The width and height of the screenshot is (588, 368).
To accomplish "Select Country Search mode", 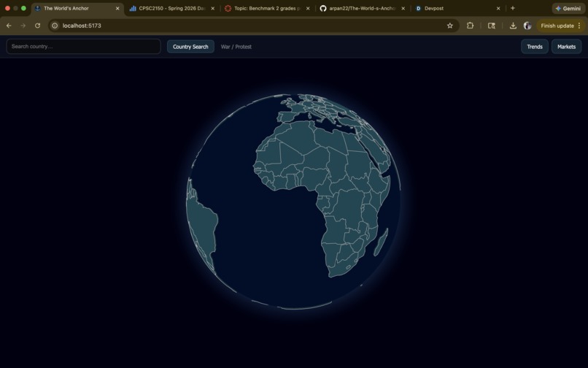I will (x=190, y=47).
